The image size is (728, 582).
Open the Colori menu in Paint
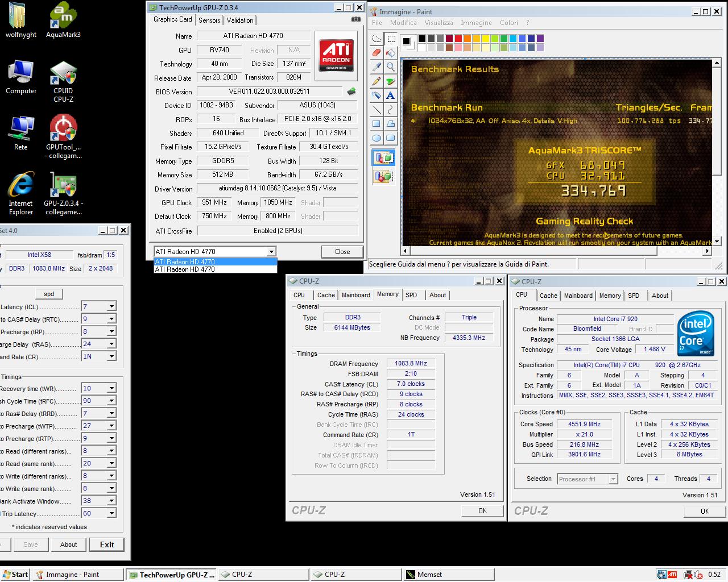pos(508,23)
